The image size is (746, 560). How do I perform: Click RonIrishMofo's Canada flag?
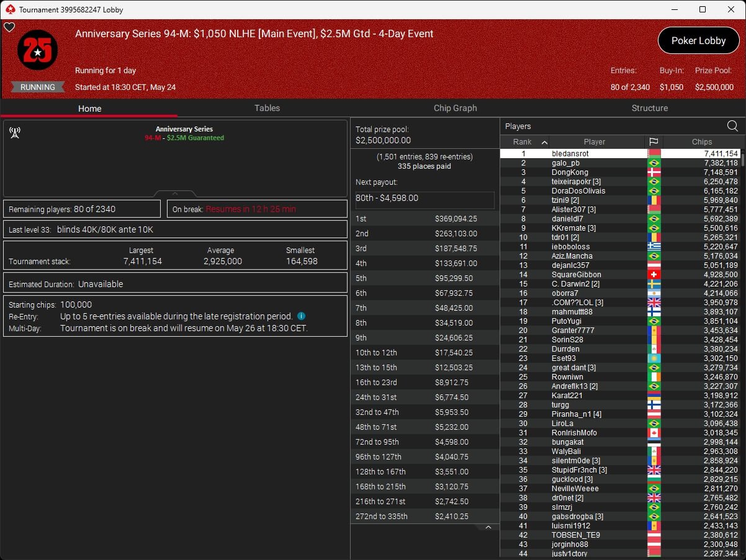point(654,432)
